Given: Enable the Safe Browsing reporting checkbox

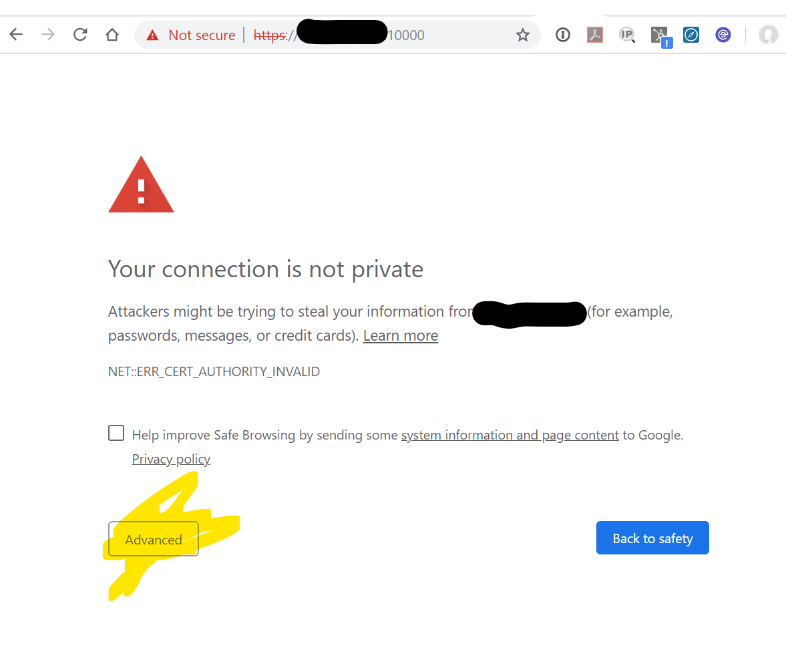Looking at the screenshot, I should point(116,433).
